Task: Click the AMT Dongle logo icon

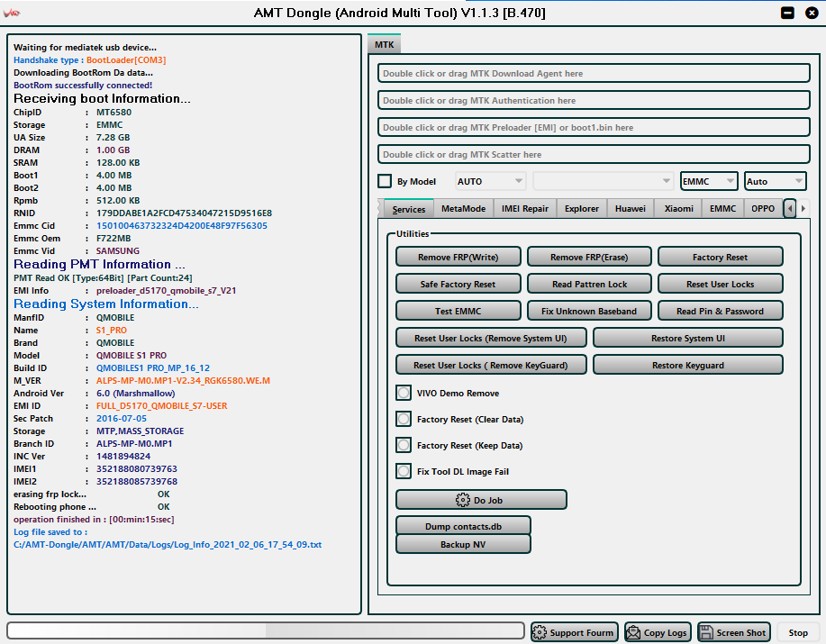Action: pos(12,14)
